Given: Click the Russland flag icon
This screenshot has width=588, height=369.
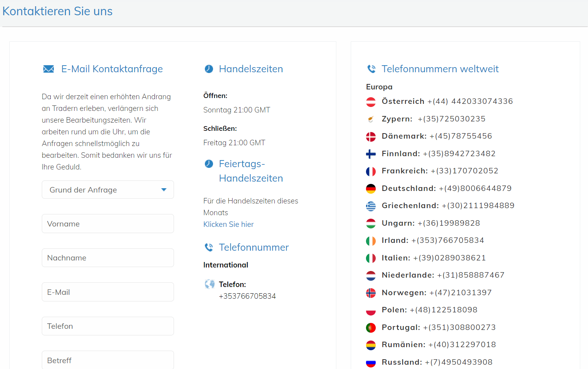Looking at the screenshot, I should tap(371, 362).
